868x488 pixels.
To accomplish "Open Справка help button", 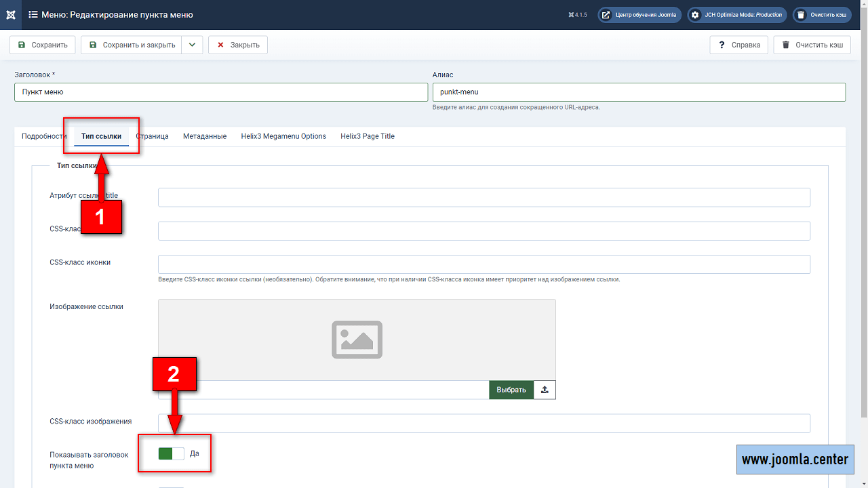I will (x=739, y=45).
